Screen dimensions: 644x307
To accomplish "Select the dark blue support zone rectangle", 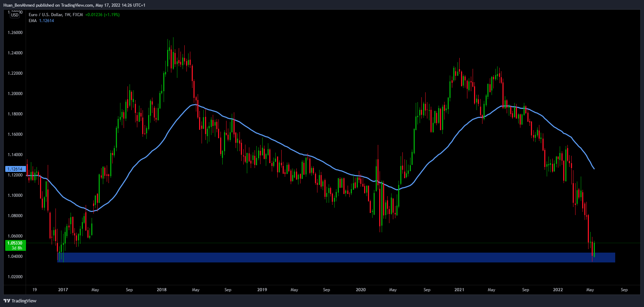I will point(336,258).
